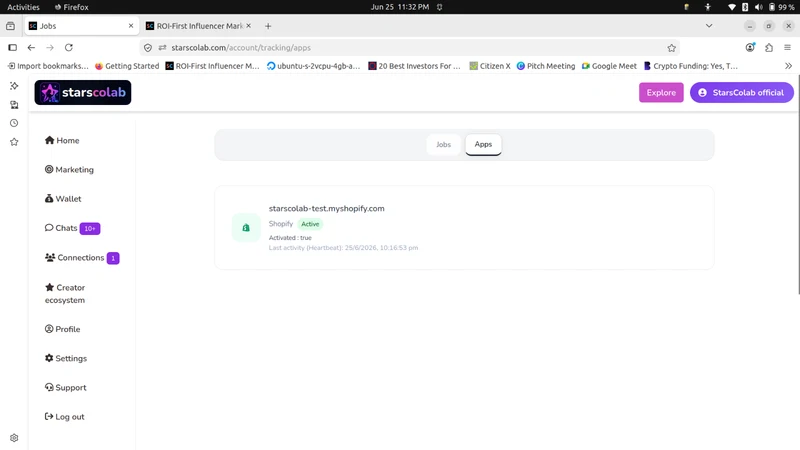Open the Support sidebar item
Screen dimensions: 800x450
pos(65,387)
